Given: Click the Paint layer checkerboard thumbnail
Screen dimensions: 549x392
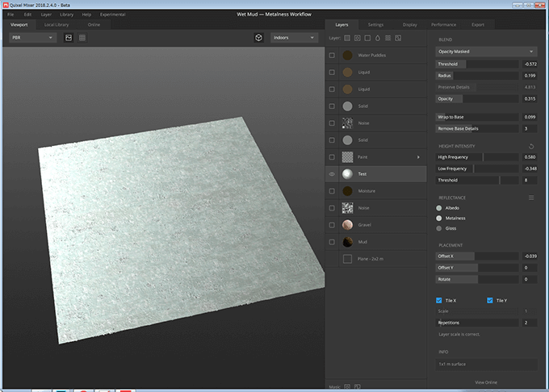Looking at the screenshot, I should click(347, 157).
